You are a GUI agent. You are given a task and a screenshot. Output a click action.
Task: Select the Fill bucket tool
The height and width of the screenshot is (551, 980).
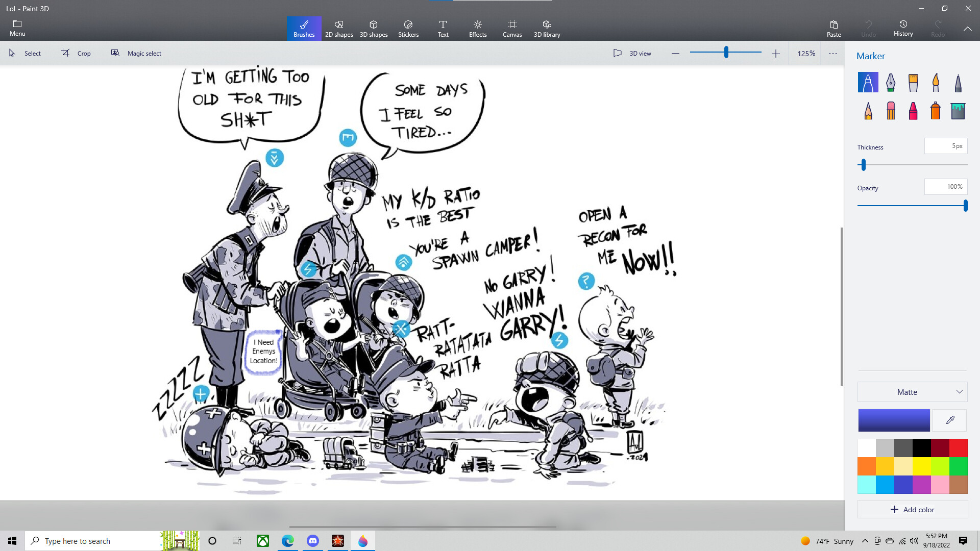(x=958, y=111)
